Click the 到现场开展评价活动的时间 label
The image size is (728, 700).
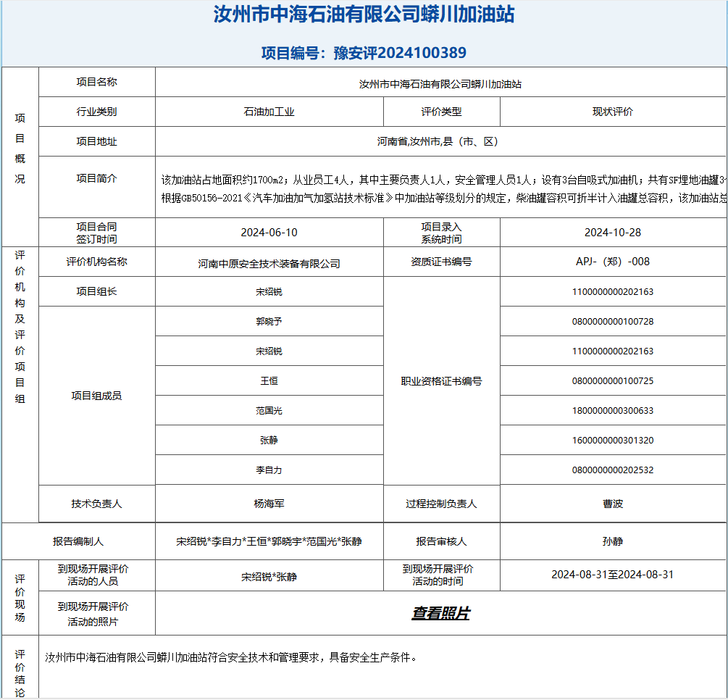(x=438, y=575)
